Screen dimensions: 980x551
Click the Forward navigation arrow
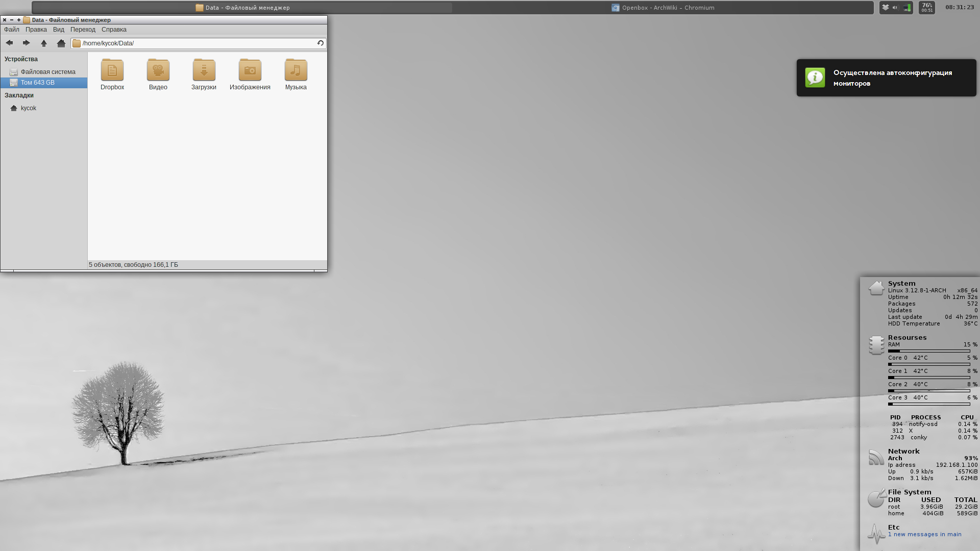coord(27,43)
